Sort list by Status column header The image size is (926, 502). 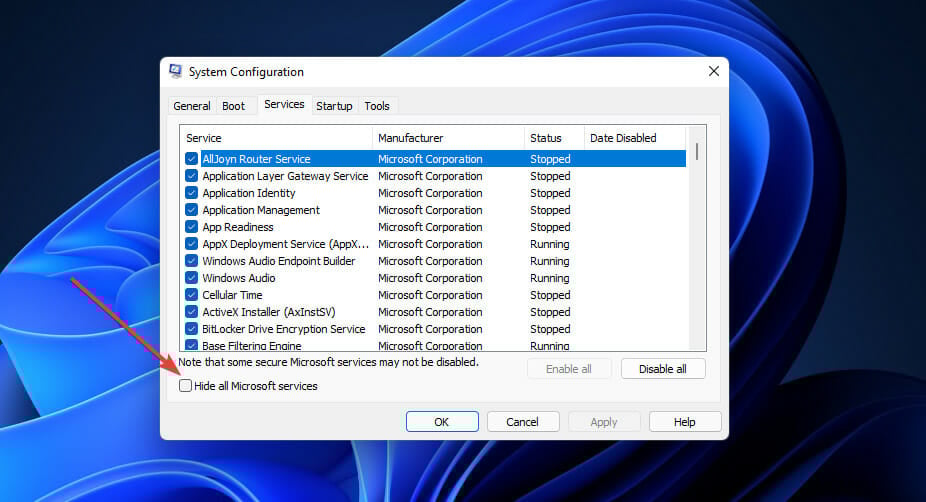pos(554,138)
